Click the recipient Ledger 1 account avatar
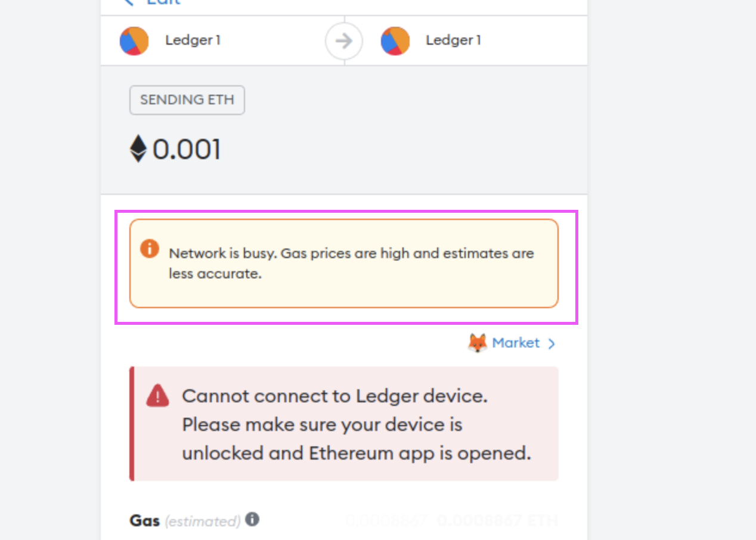 pos(395,41)
